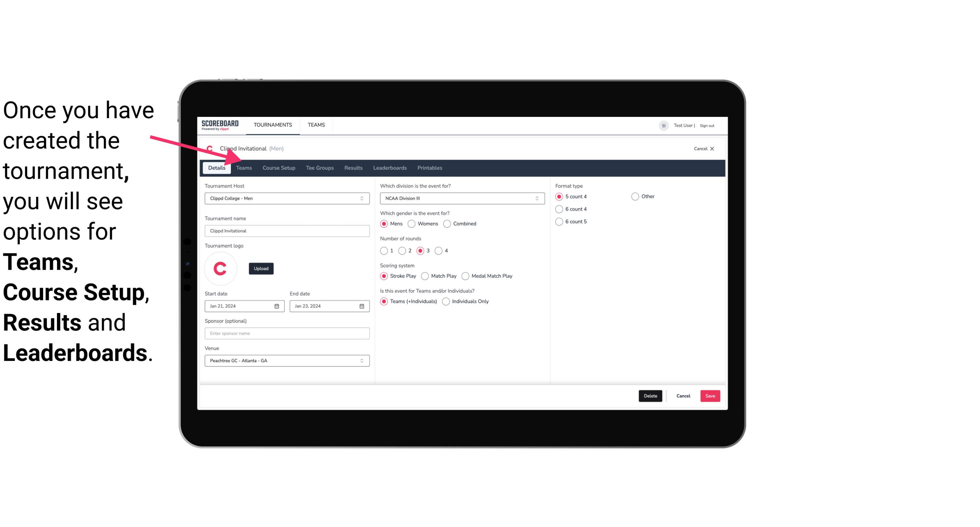The height and width of the screenshot is (527, 980).
Task: Click the tournament host dropdown arrow
Action: pyautogui.click(x=361, y=199)
